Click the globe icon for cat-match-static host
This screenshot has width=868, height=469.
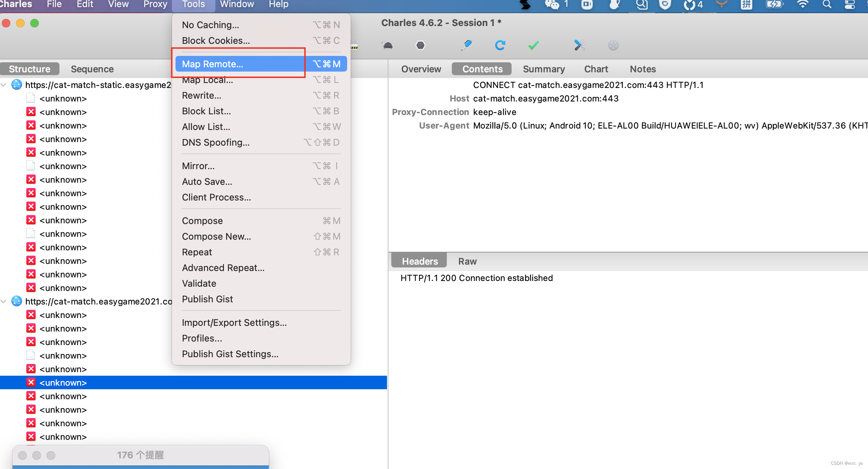(16, 85)
